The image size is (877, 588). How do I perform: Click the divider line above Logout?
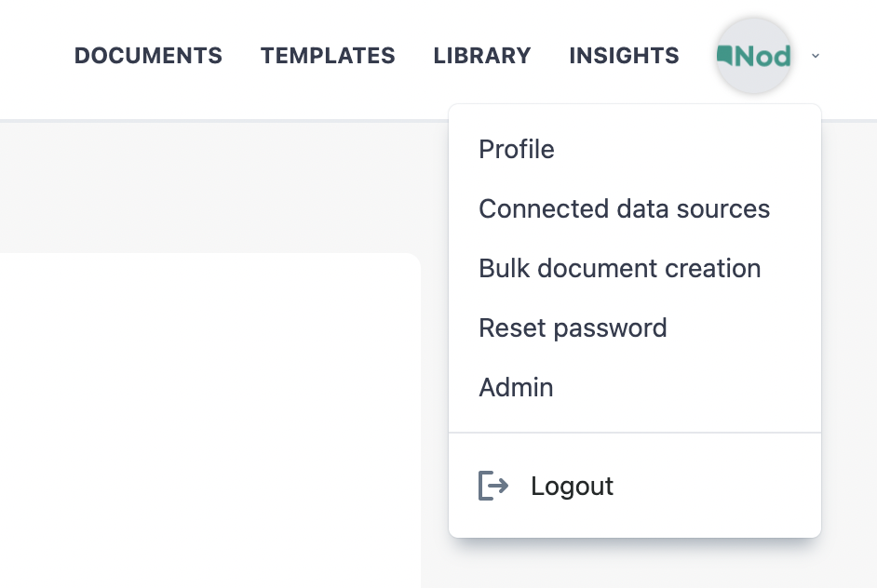point(635,432)
